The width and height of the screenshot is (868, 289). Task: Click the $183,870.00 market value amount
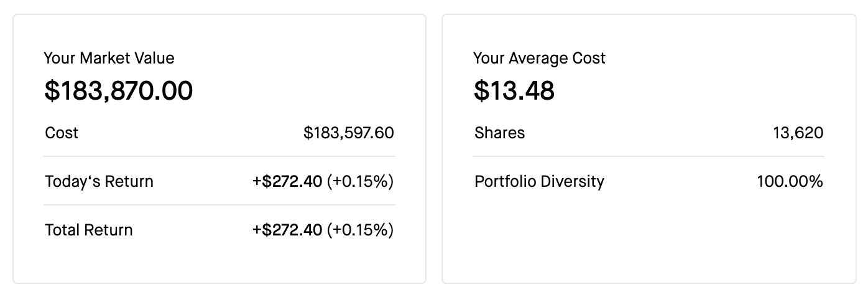point(118,91)
